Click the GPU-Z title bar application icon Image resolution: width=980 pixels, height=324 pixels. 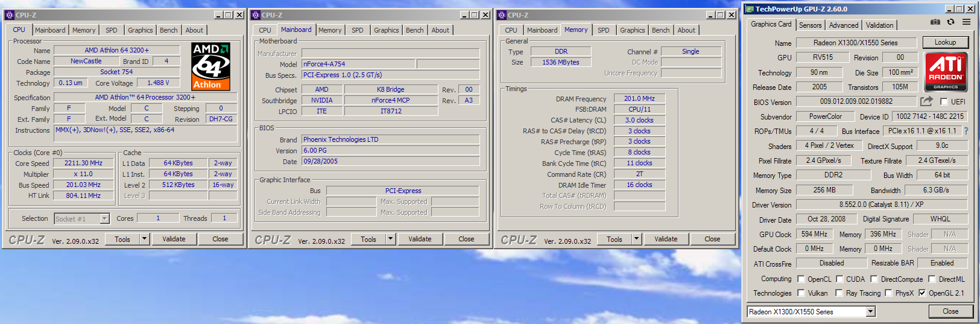pos(750,9)
